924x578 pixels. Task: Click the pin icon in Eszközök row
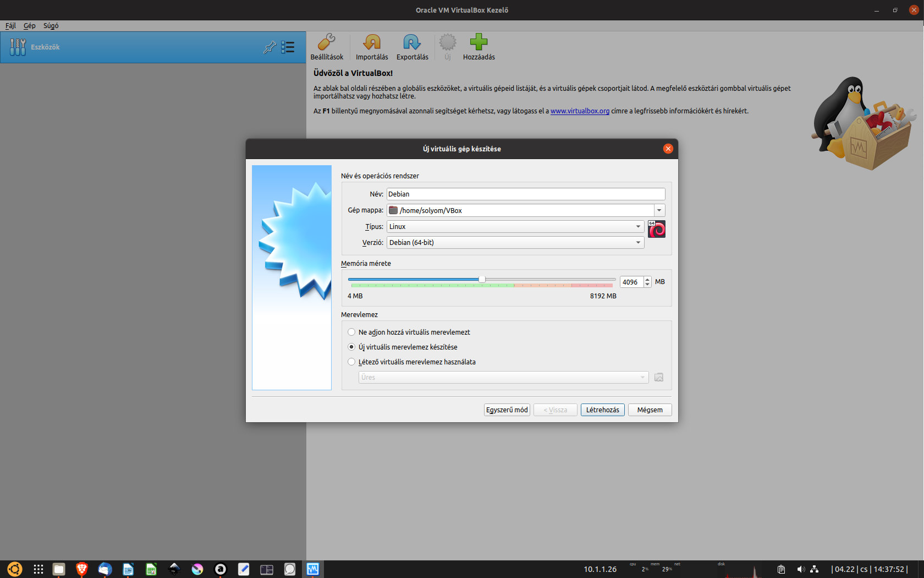[x=269, y=47]
